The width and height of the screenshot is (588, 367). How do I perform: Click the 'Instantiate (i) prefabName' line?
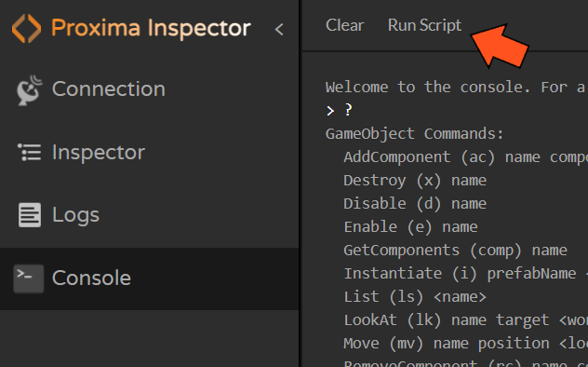tap(466, 273)
